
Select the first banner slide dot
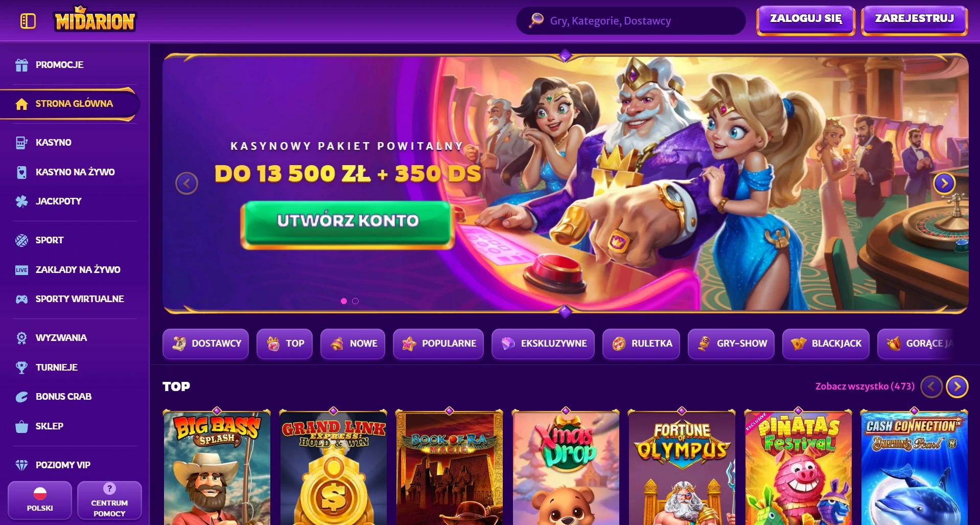click(x=344, y=301)
